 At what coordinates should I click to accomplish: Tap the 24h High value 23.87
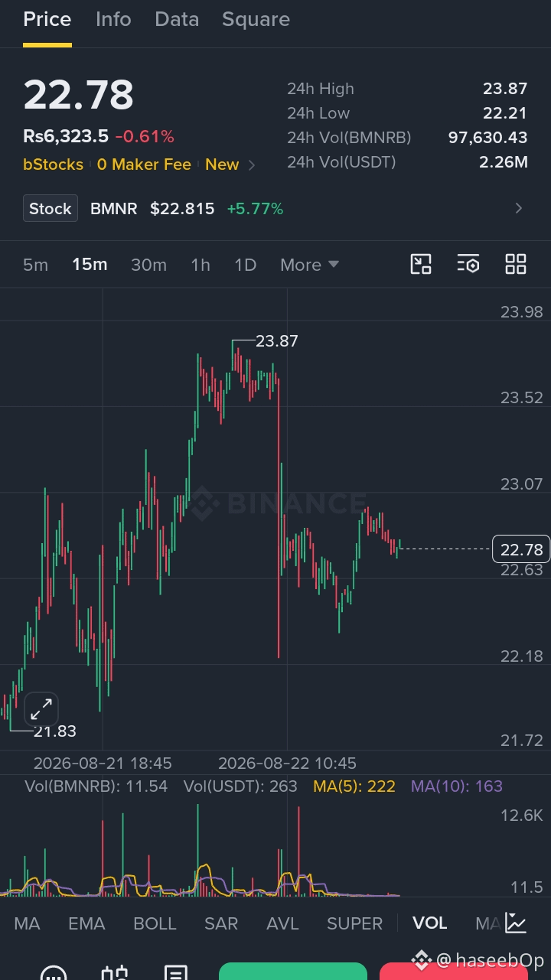505,89
